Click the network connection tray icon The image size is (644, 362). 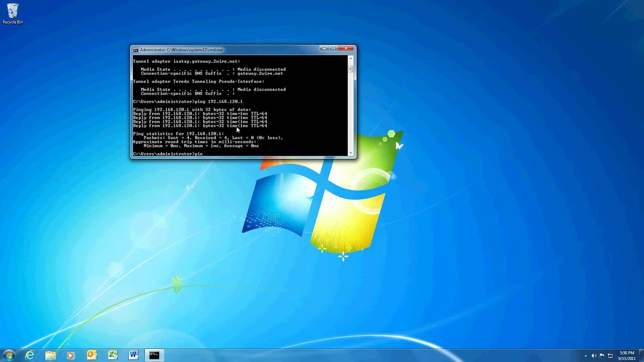[610, 355]
